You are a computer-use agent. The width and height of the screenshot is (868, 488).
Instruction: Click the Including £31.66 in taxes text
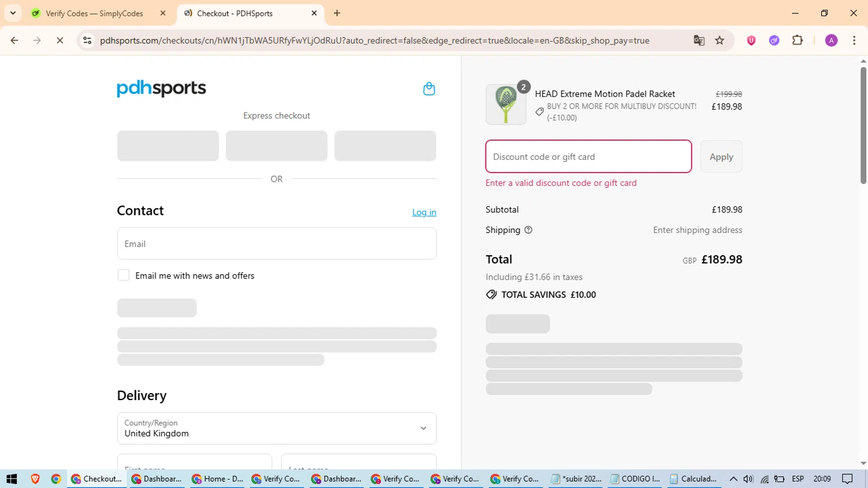coord(534,277)
